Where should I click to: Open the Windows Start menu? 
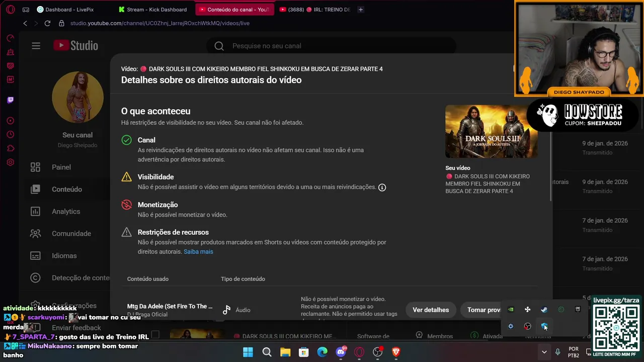point(248,352)
